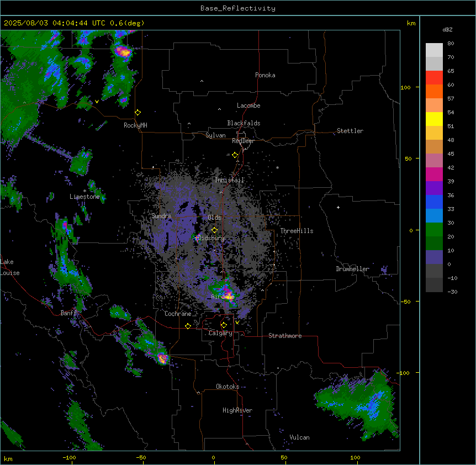
Task: Click the Sundre town label
Action: (161, 216)
